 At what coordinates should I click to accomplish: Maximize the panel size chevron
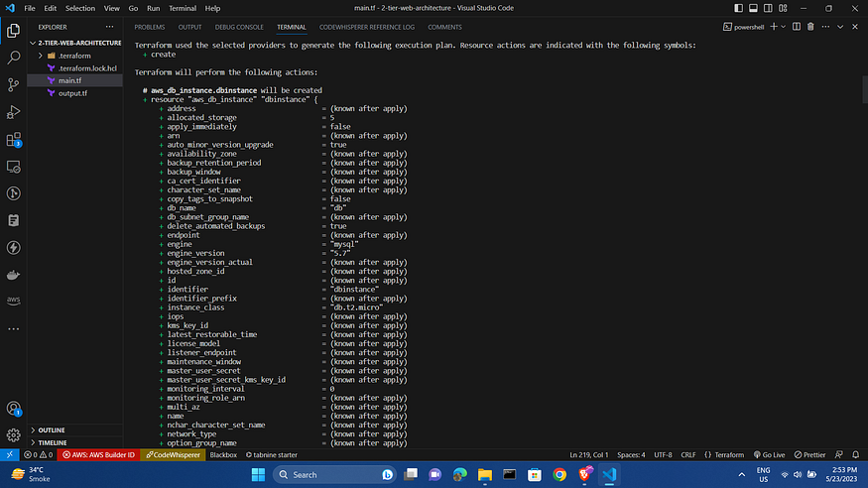(840, 27)
